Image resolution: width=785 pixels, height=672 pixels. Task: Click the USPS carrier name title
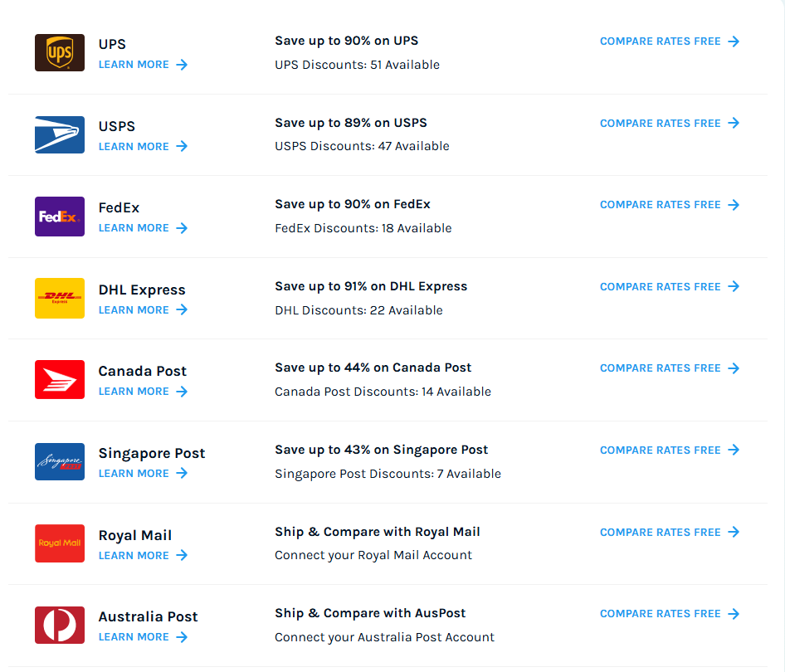coord(117,127)
